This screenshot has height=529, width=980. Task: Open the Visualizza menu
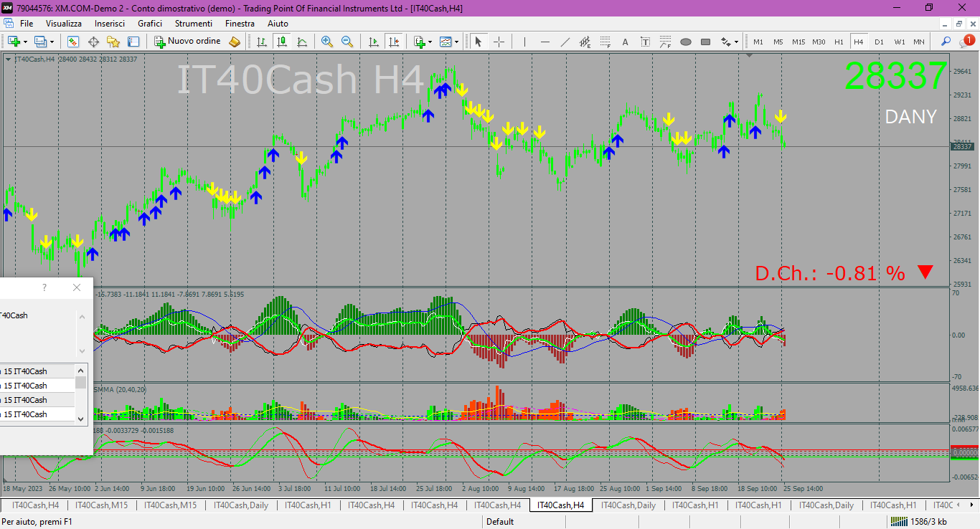pyautogui.click(x=64, y=24)
